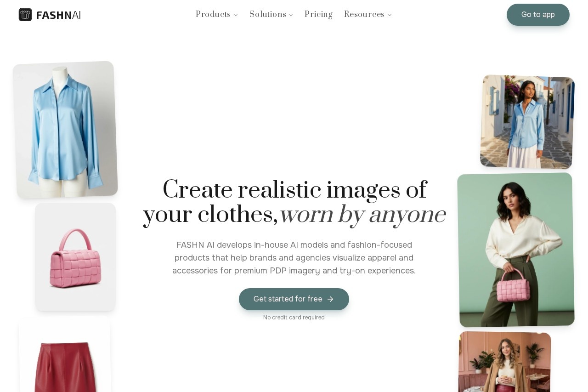
Task: Expand the Resources dropdown chevron
Action: [x=390, y=15]
